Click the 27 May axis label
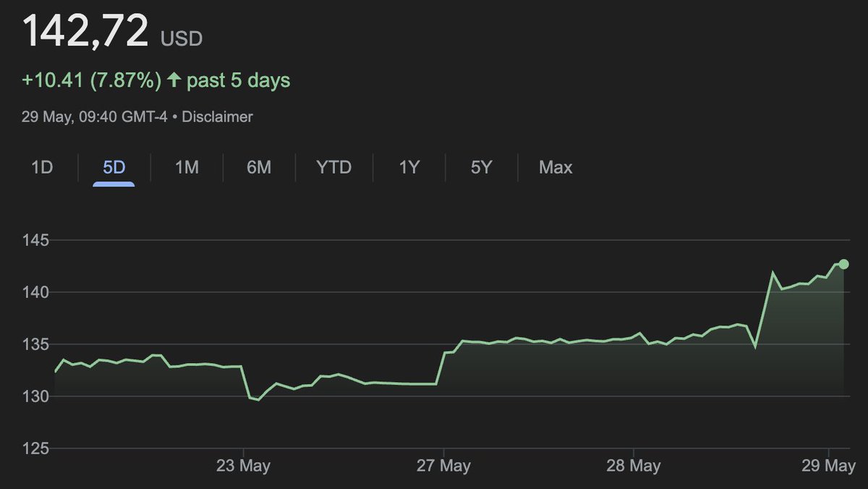 (443, 466)
